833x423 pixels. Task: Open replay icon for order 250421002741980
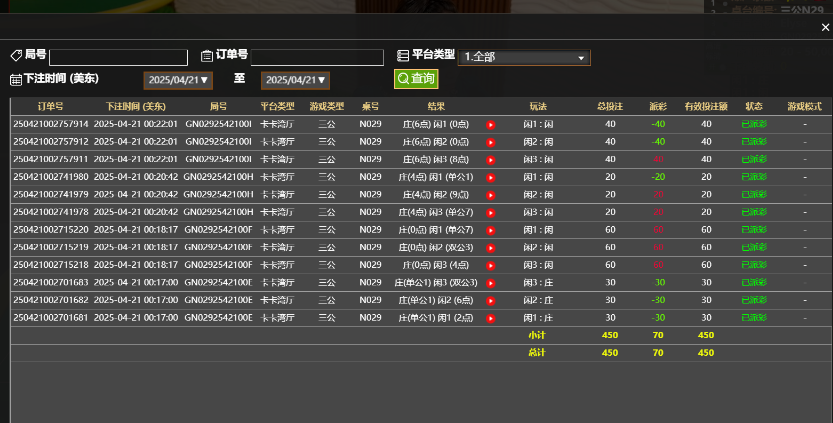point(491,177)
